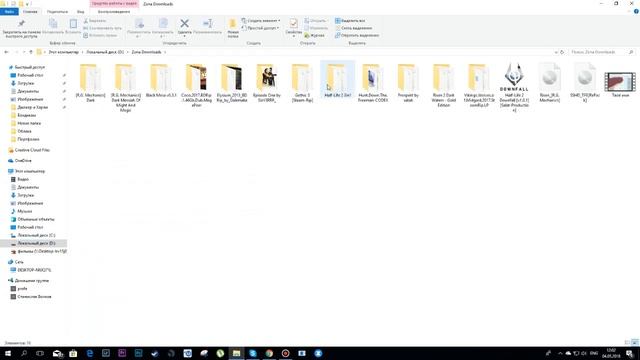640x360 pixels.
Task: Select the Prospekt by xatab folder
Action: coord(408,83)
